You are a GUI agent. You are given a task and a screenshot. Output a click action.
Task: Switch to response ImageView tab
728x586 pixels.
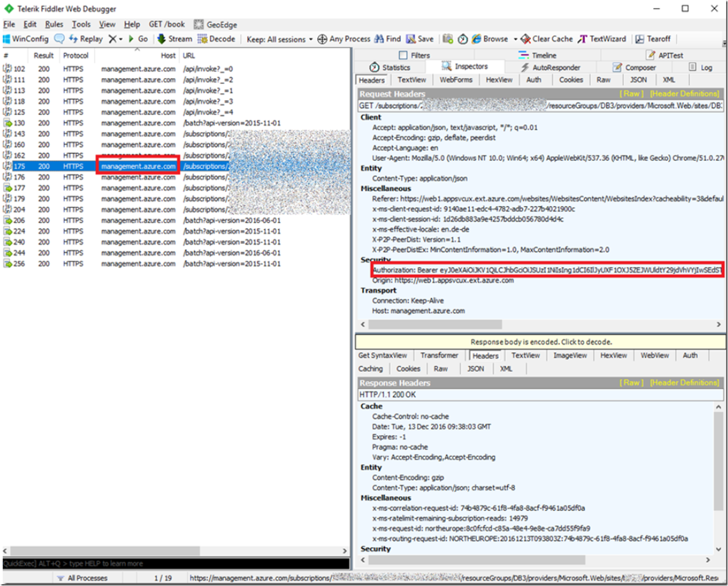(x=570, y=355)
